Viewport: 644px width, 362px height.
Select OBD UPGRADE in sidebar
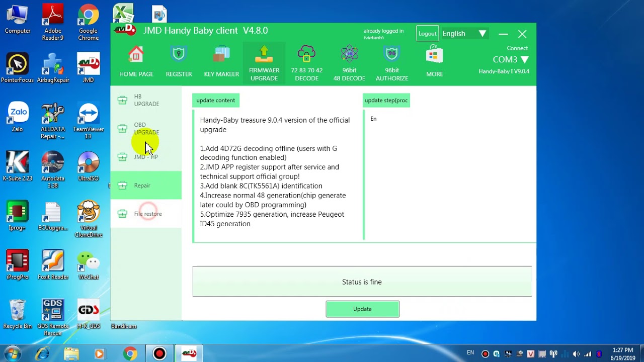[x=146, y=129]
